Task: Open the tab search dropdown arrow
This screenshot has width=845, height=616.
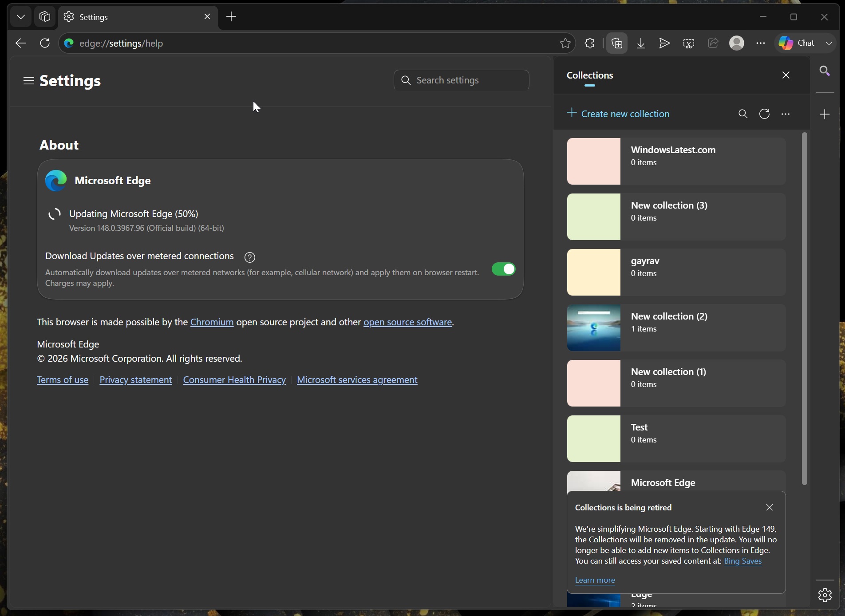Action: (x=20, y=17)
